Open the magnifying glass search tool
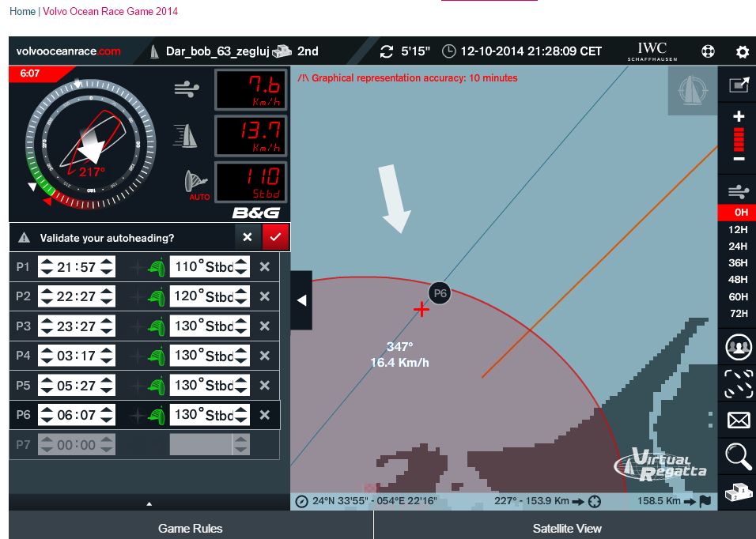 coord(738,456)
